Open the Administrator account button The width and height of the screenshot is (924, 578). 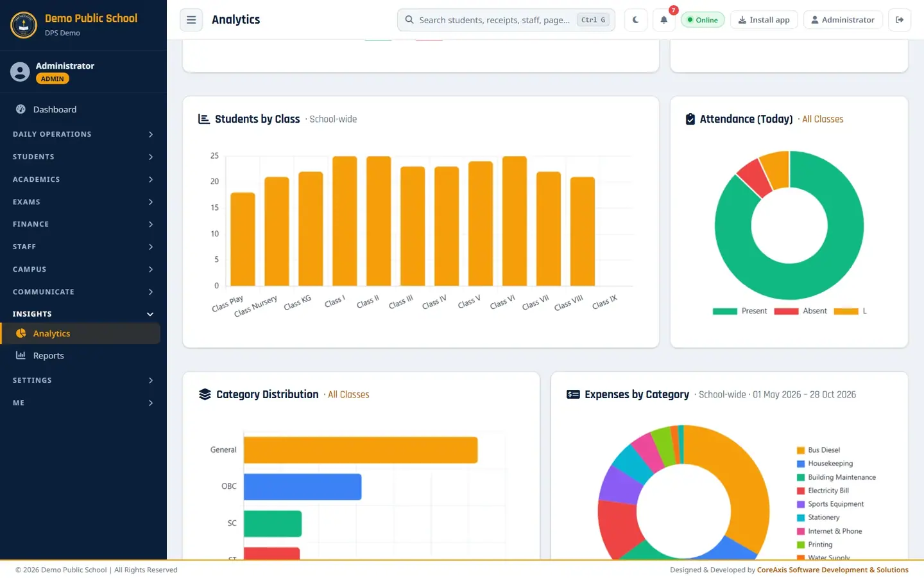[x=843, y=20]
